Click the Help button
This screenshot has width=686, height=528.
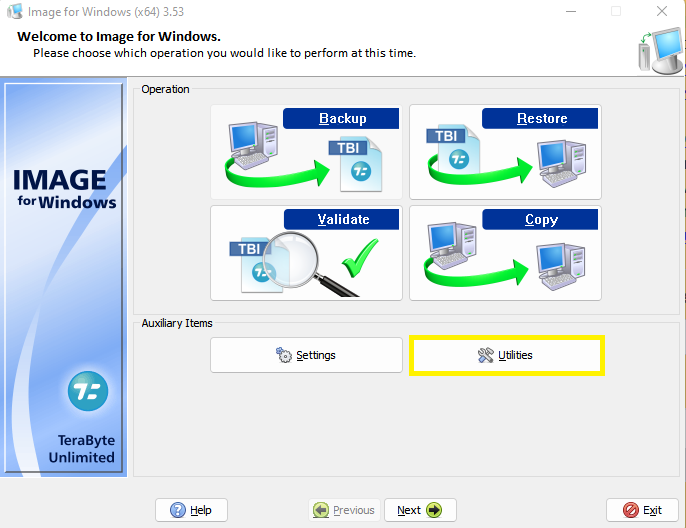(191, 510)
